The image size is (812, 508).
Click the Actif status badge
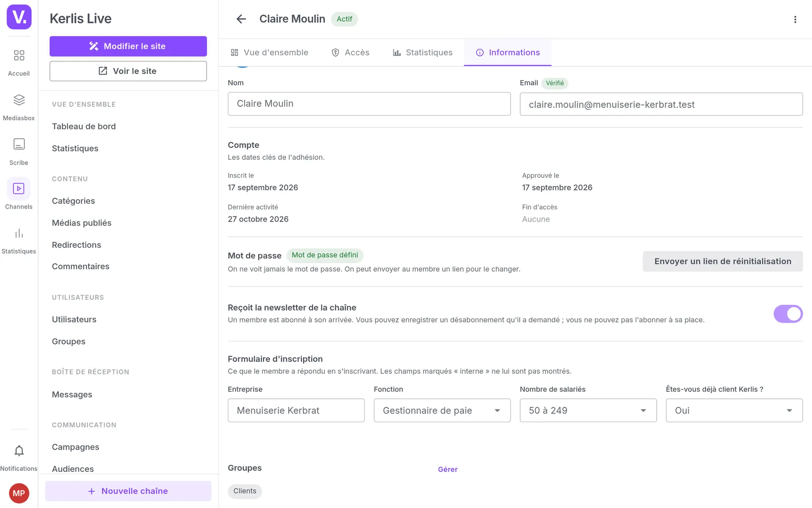(x=344, y=19)
